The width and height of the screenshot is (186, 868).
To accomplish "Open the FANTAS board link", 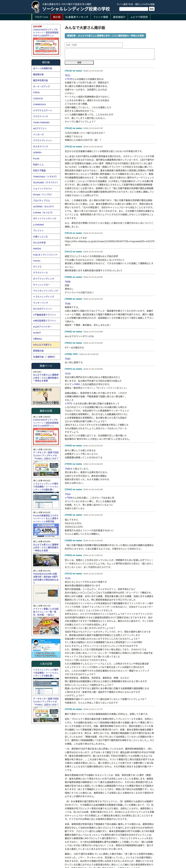I will [46, 249].
